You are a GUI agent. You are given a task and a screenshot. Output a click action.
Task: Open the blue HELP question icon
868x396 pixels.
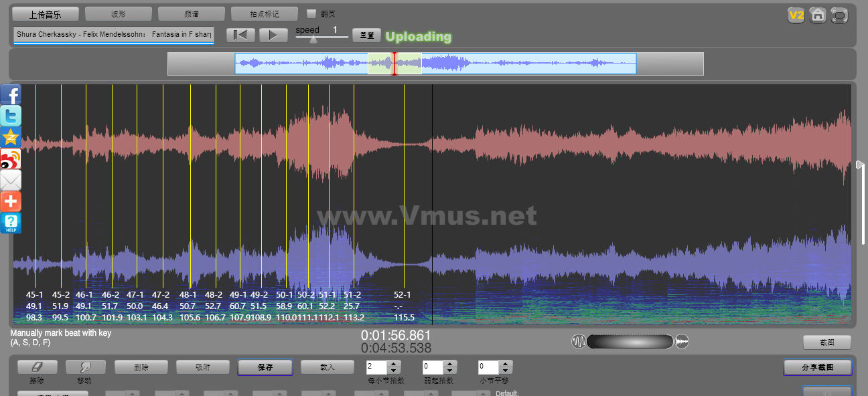[11, 223]
